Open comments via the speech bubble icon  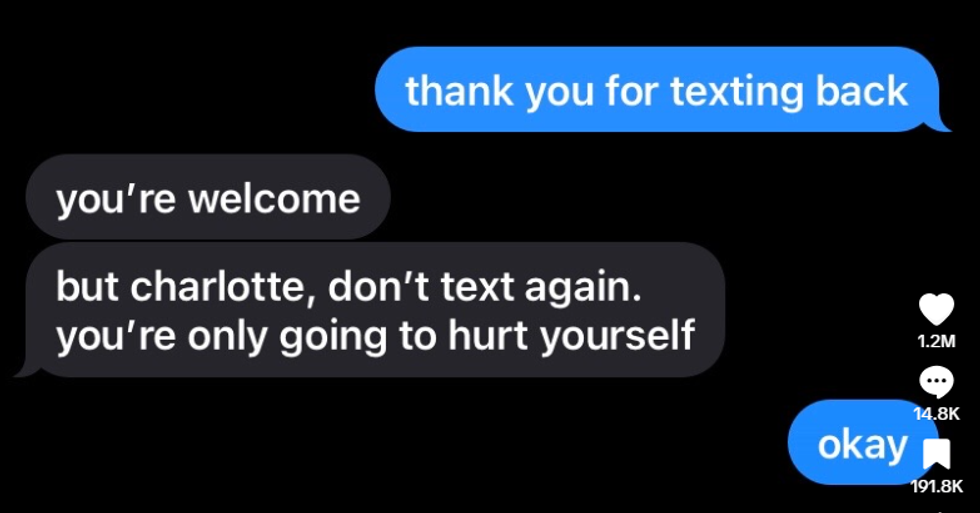click(936, 382)
